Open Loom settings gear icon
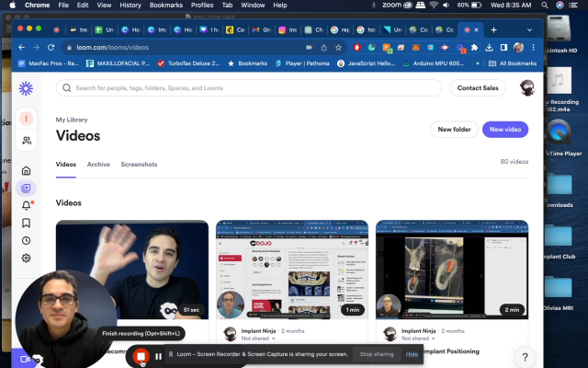 (x=27, y=259)
